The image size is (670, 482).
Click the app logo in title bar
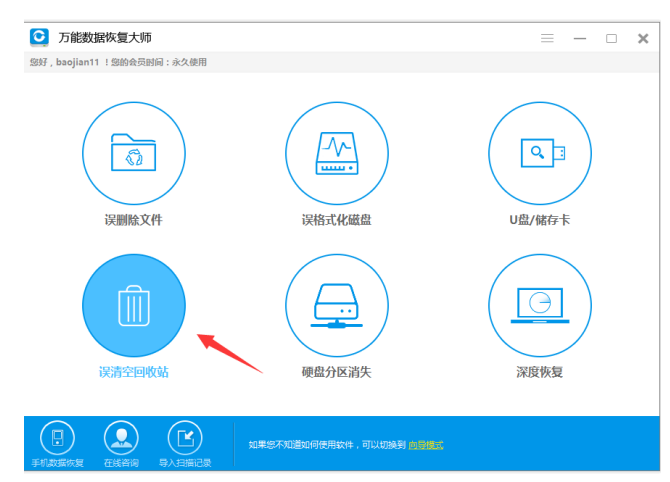[40, 37]
